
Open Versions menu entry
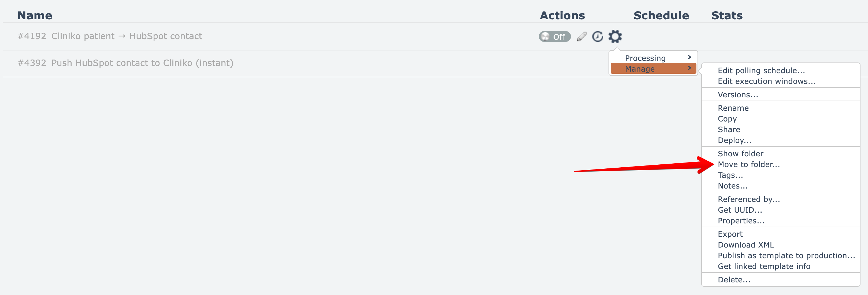(738, 95)
